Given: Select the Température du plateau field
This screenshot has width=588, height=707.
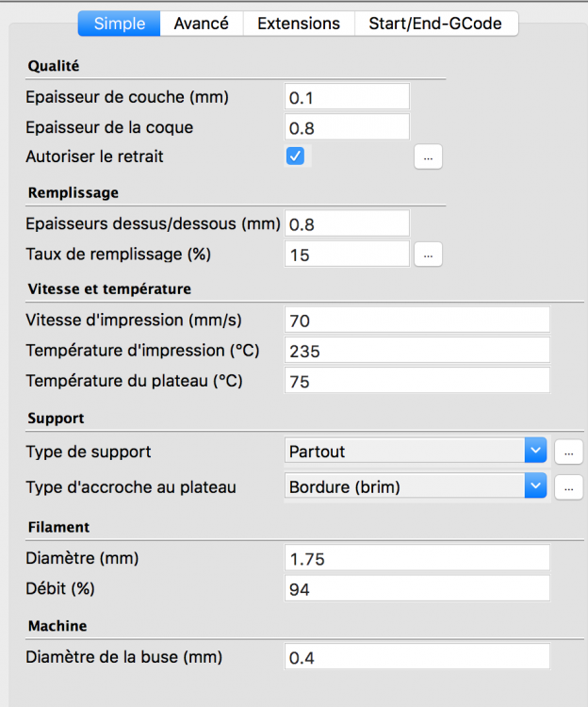Looking at the screenshot, I should click(416, 381).
